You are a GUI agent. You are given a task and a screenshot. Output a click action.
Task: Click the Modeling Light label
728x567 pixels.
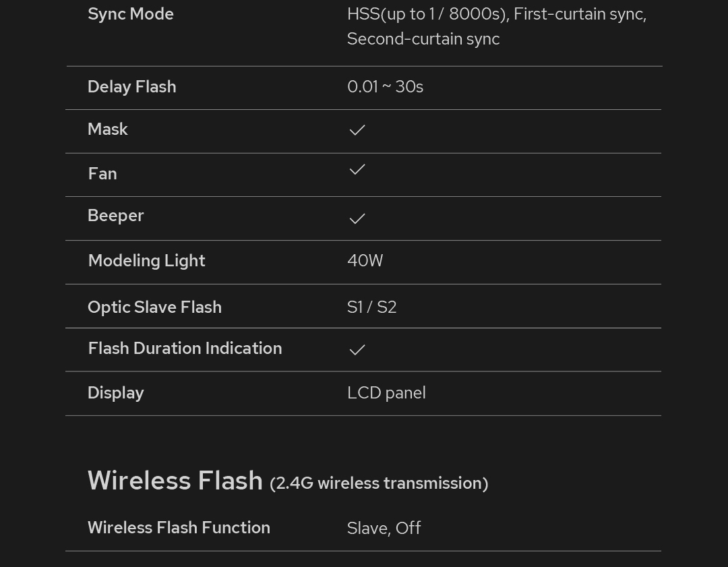146,261
